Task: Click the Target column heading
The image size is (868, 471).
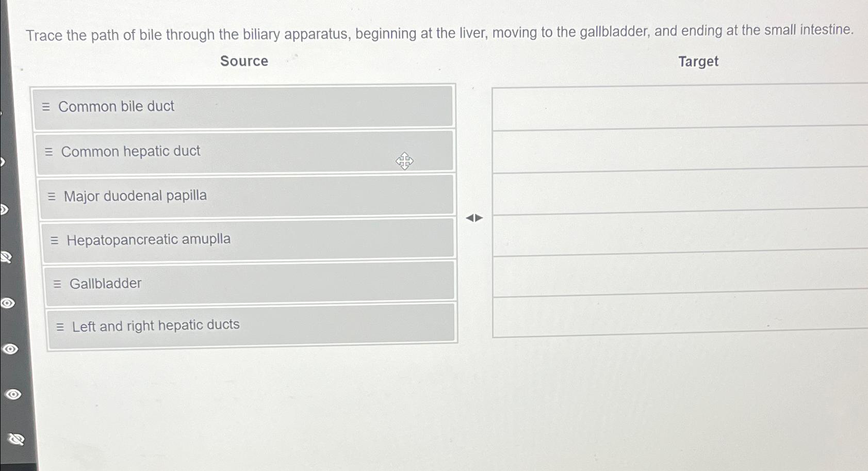Action: (x=698, y=61)
